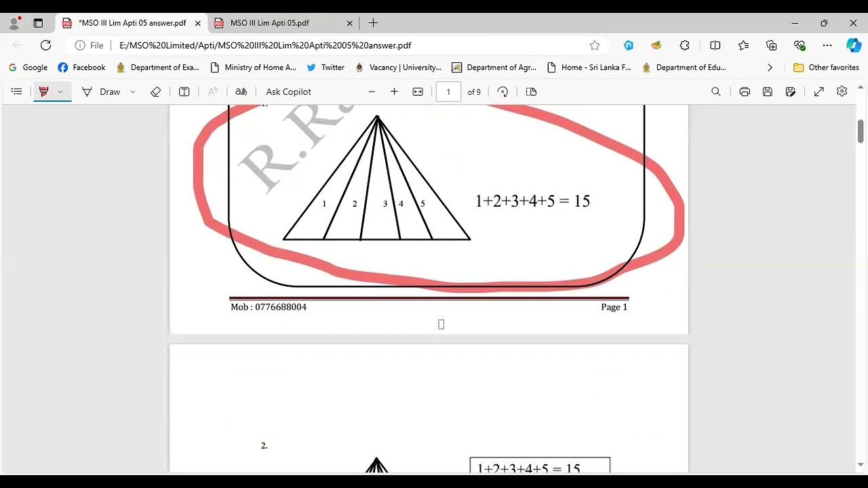
Task: Open a new browser tab
Action: click(x=373, y=23)
